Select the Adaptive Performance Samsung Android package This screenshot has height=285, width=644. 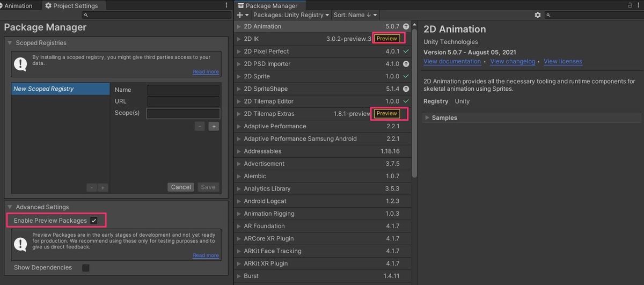pos(323,139)
